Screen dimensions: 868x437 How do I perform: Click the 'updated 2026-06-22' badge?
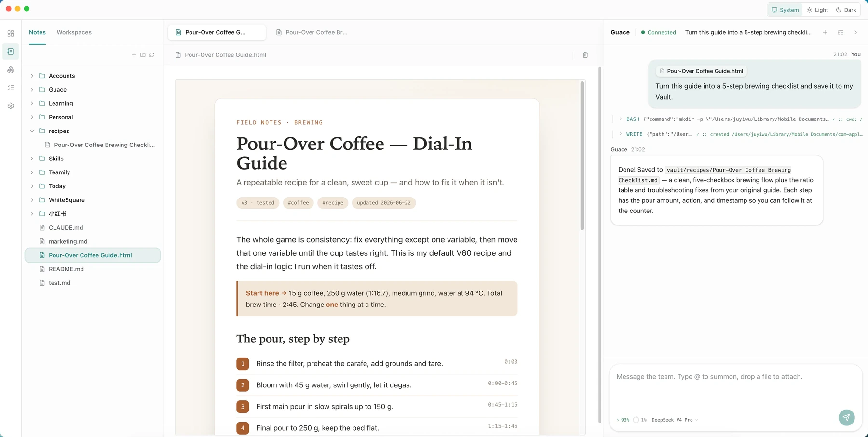point(384,203)
